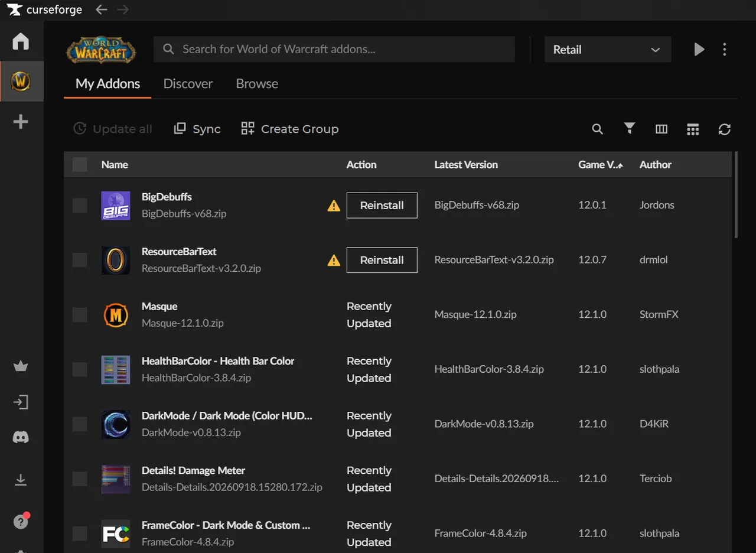
Task: Click the Sync button
Action: pyautogui.click(x=197, y=129)
